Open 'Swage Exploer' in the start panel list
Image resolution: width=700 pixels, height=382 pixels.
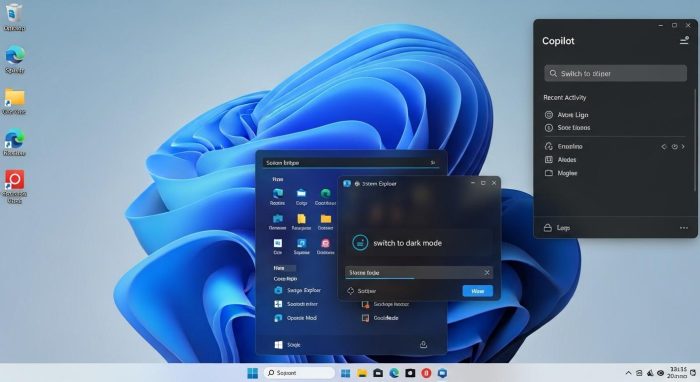(297, 290)
